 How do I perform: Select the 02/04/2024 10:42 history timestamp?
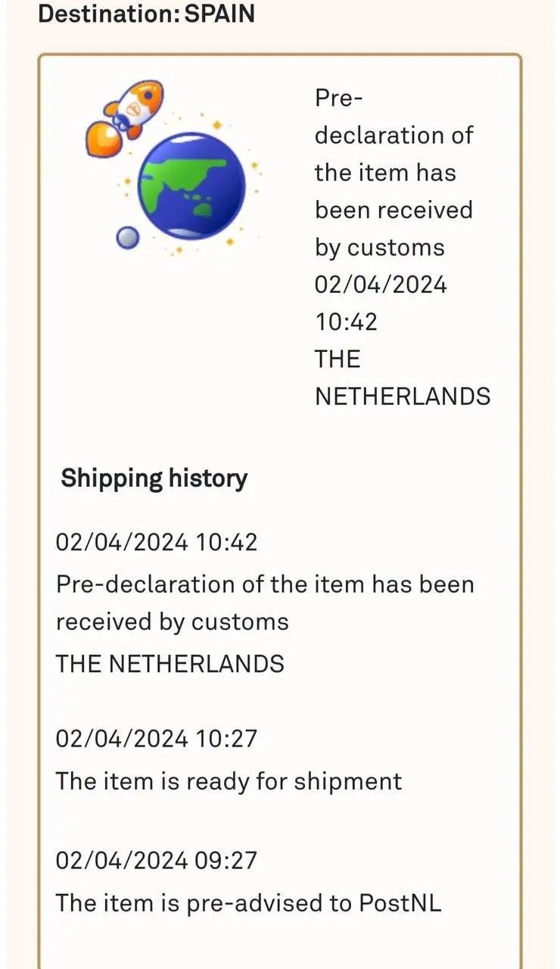[x=157, y=542]
